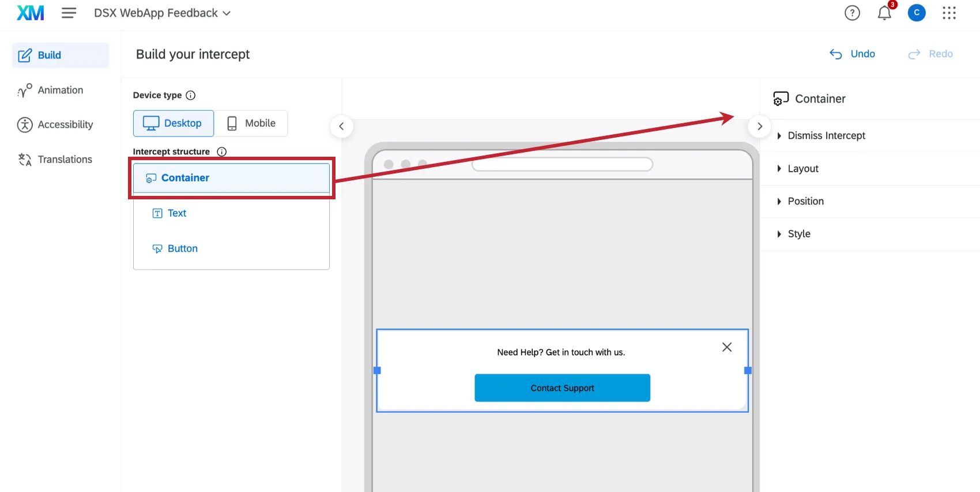Click the Translations language icon
The image size is (980, 492).
point(25,160)
